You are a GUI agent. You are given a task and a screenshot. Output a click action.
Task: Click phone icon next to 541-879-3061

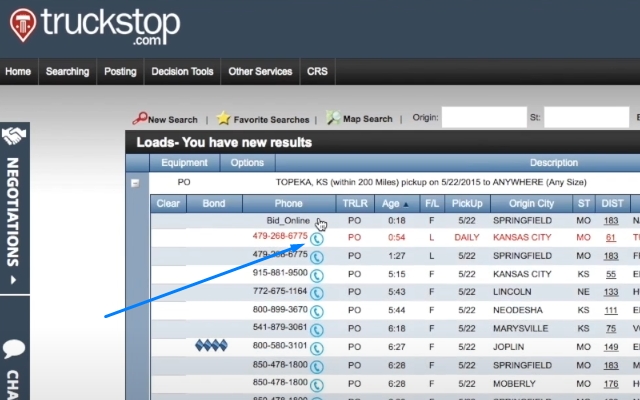317,330
